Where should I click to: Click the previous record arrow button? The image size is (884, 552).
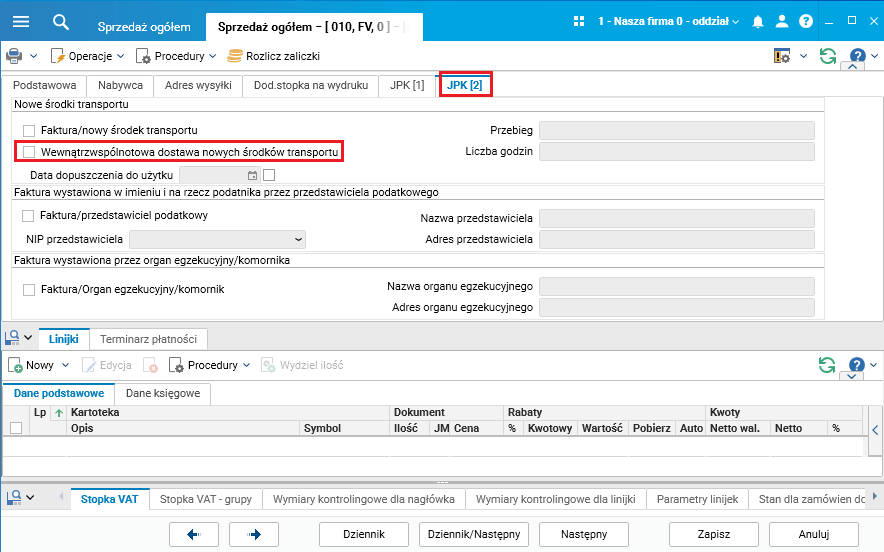click(194, 534)
